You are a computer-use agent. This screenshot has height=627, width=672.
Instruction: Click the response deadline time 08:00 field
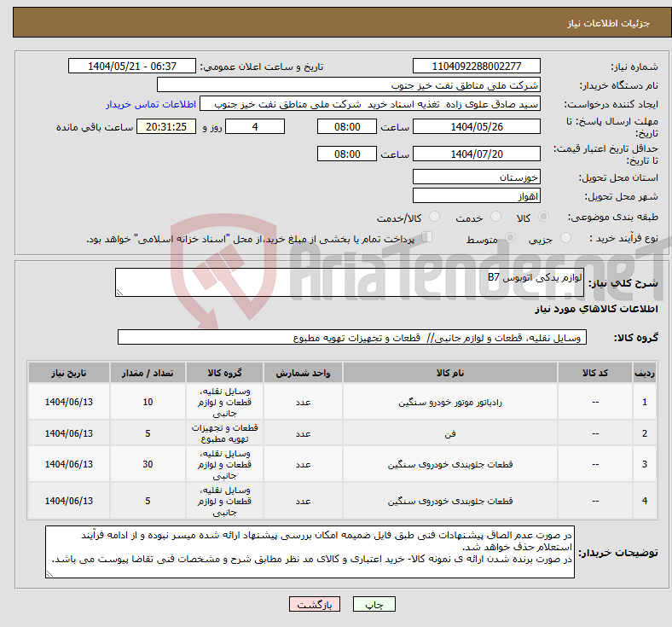coord(347,127)
